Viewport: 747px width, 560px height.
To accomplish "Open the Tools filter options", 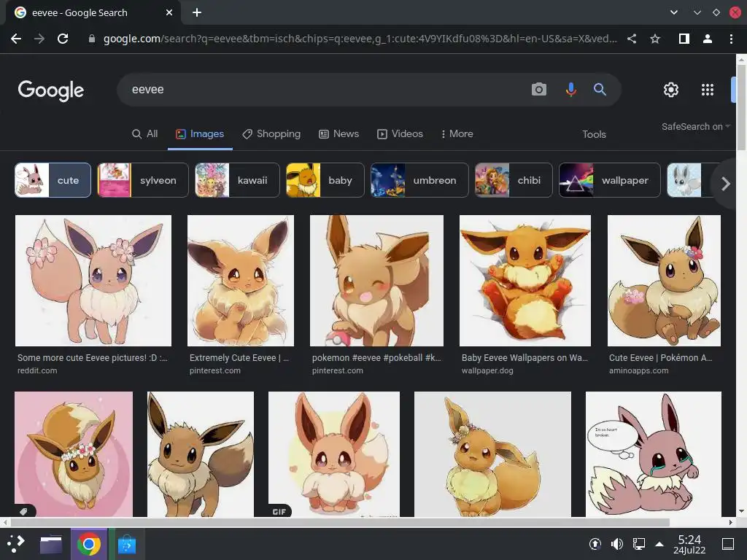I will click(x=594, y=134).
